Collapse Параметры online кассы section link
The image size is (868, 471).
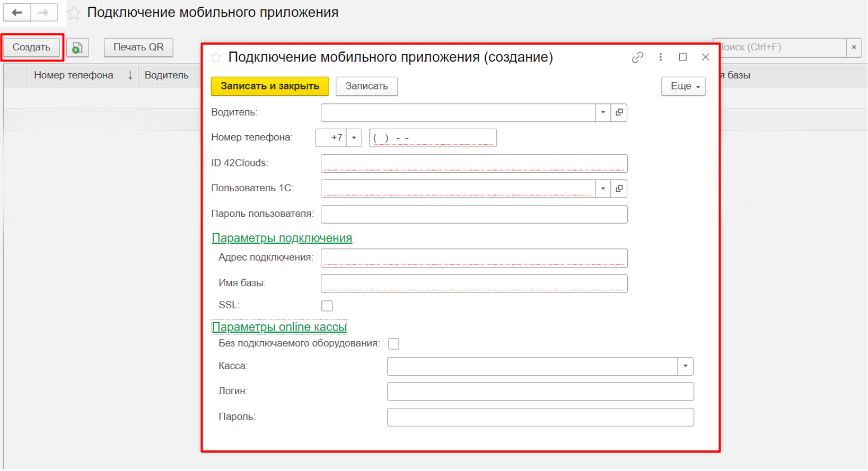point(279,327)
